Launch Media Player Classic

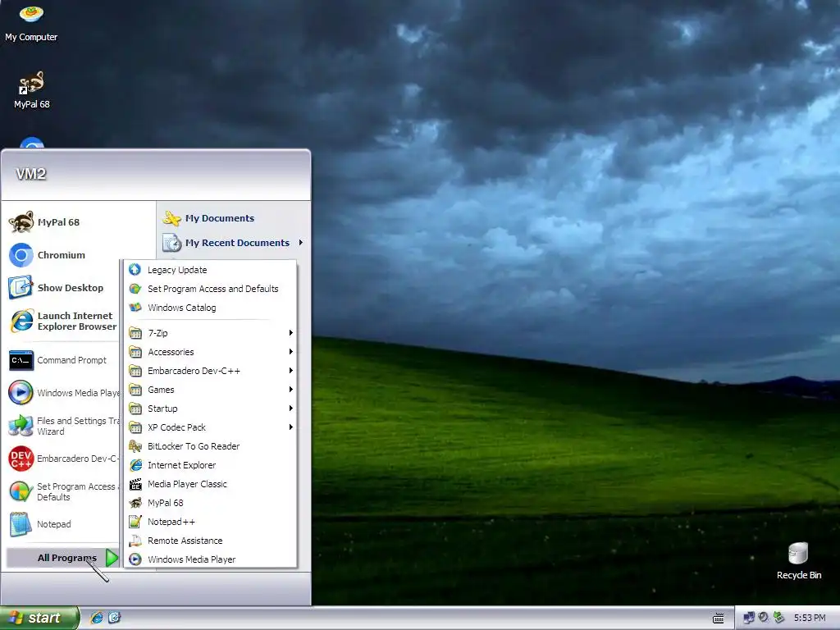point(211,484)
